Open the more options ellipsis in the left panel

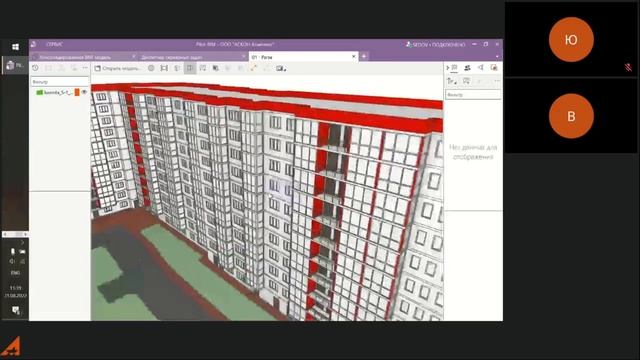85,68
